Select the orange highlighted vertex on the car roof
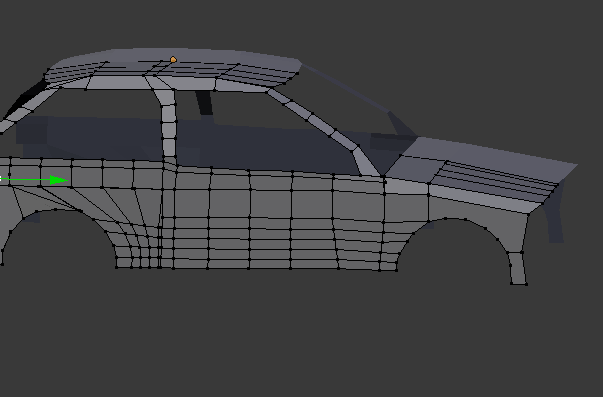 click(173, 60)
